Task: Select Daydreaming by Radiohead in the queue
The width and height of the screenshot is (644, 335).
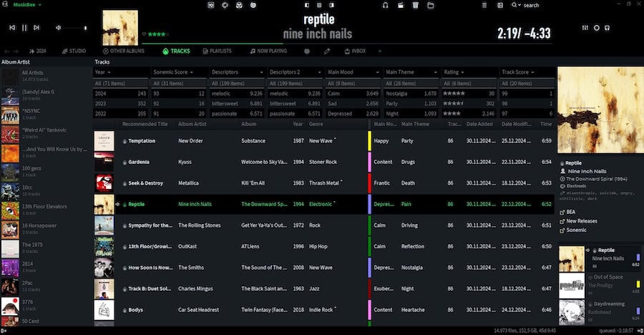Action: (600, 312)
